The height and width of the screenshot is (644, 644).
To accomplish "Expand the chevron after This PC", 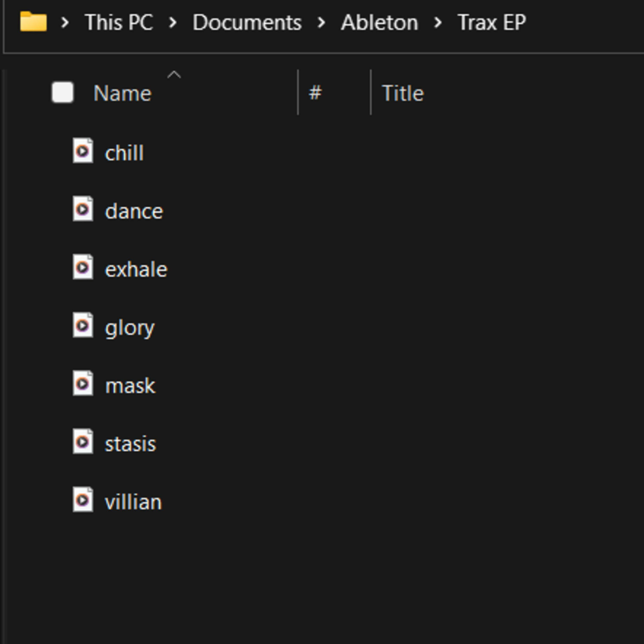I will (x=173, y=23).
